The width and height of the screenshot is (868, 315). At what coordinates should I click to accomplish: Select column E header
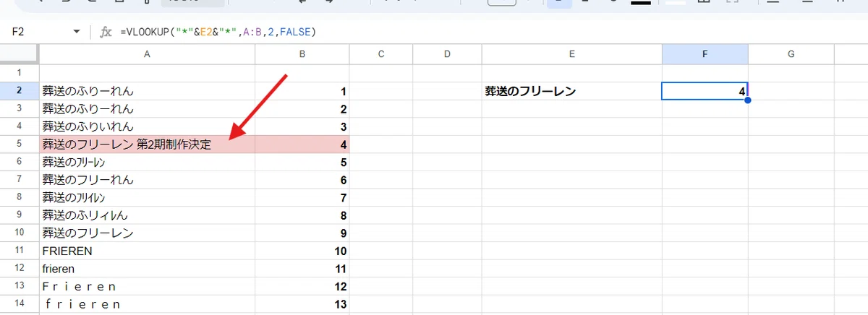pos(571,54)
